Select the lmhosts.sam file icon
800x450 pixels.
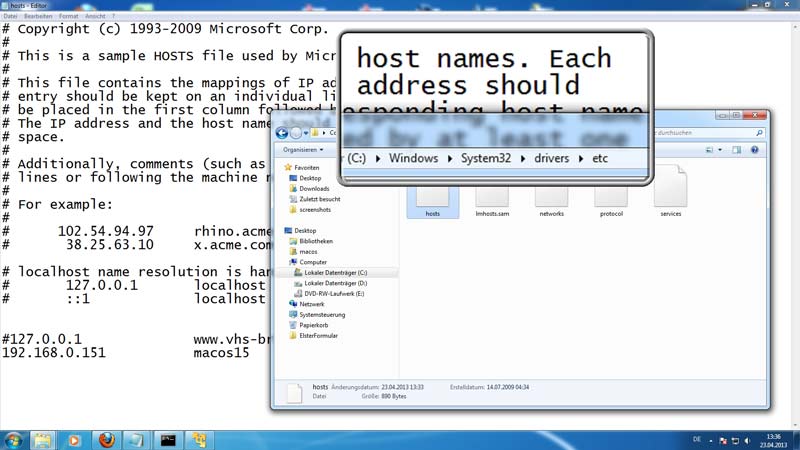point(492,202)
